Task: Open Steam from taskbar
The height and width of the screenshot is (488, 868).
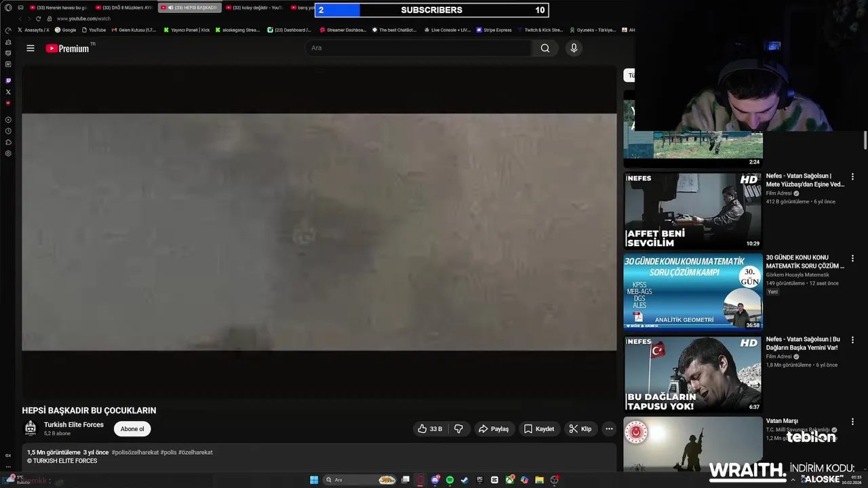Action: click(x=465, y=480)
